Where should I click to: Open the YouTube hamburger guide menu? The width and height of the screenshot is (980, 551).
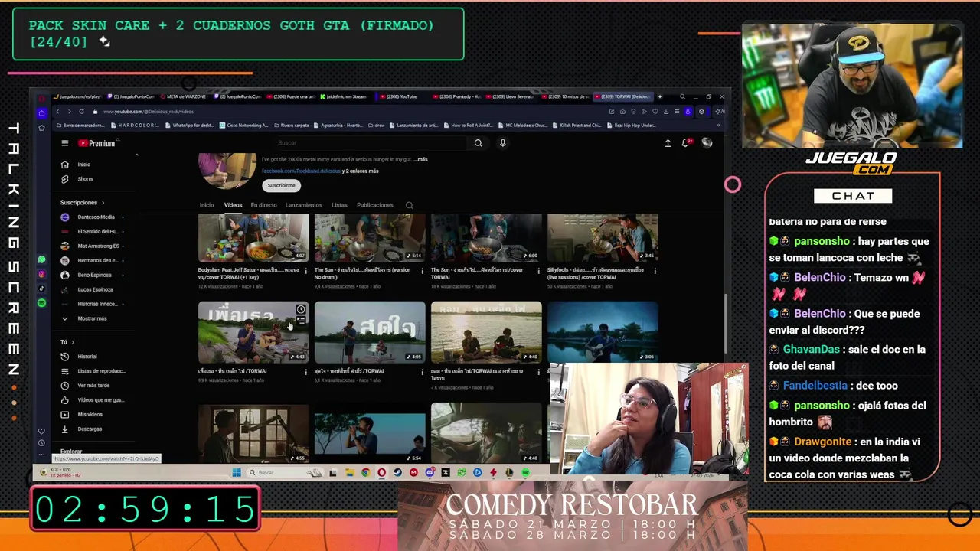[65, 143]
